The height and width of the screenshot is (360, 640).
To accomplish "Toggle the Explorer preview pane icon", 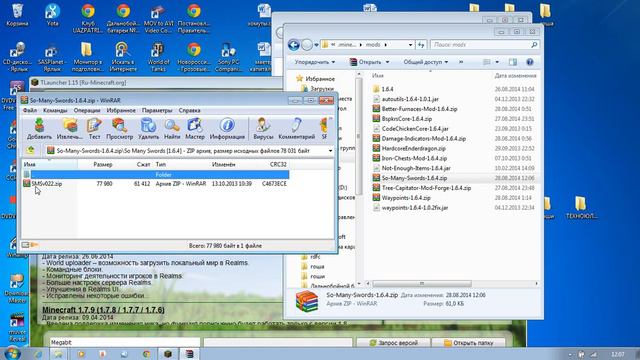I will [x=513, y=62].
